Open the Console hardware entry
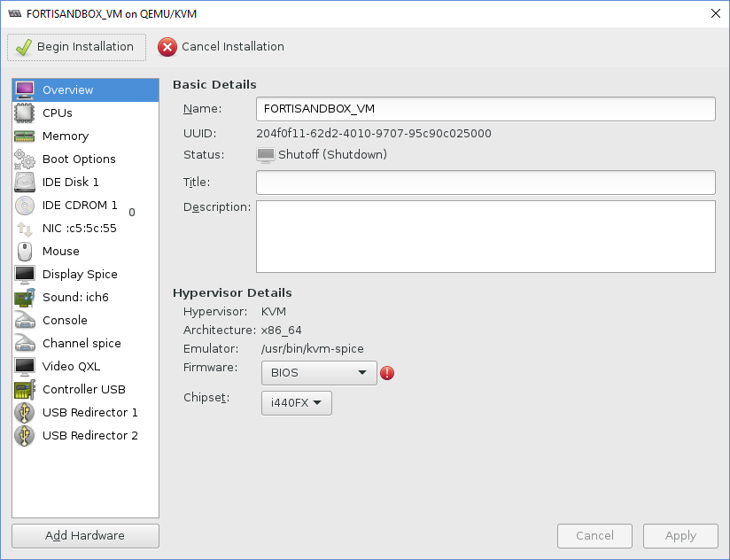This screenshot has width=730, height=560. [86, 320]
